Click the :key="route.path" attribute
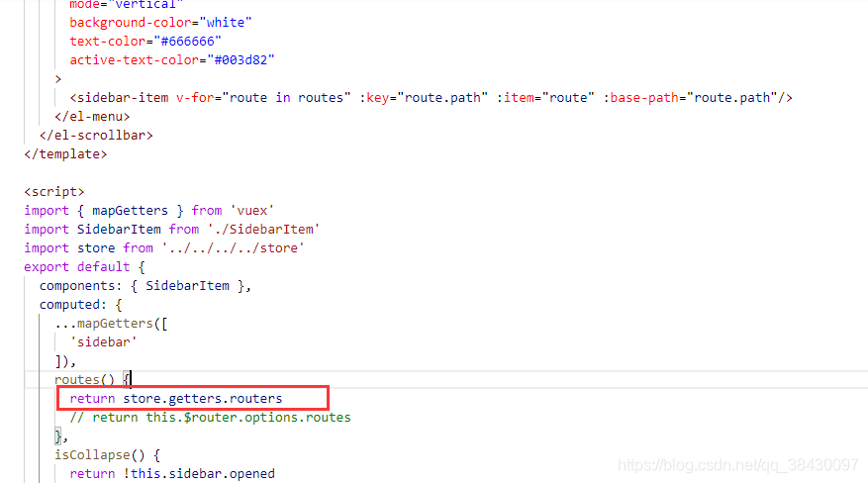The width and height of the screenshot is (868, 483). [x=424, y=98]
